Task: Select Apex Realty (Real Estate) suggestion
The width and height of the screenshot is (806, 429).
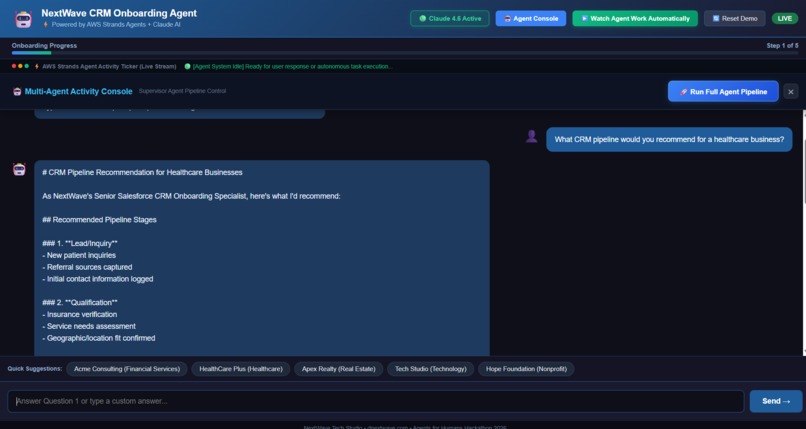Action: [338, 369]
